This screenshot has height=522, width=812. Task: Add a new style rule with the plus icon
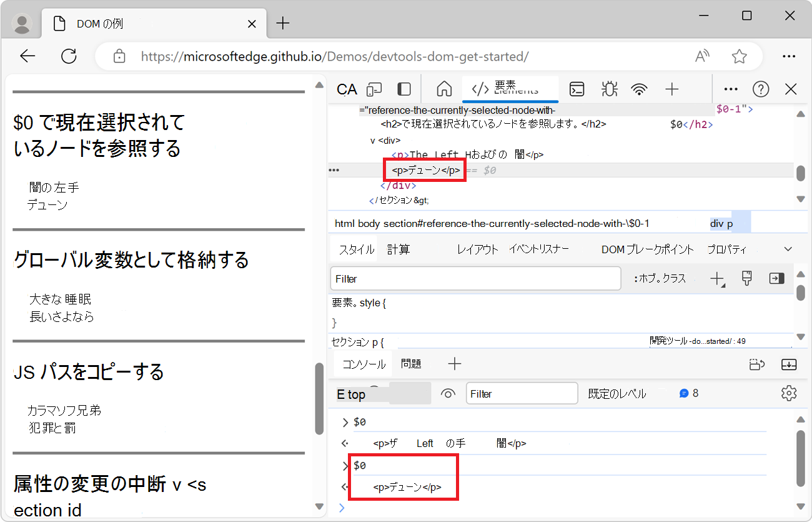coord(716,278)
